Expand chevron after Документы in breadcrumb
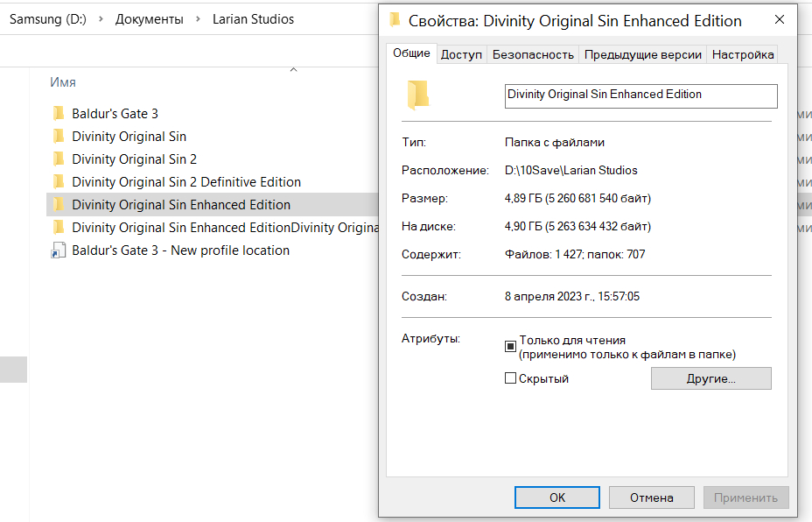The image size is (812, 522). 197,18
